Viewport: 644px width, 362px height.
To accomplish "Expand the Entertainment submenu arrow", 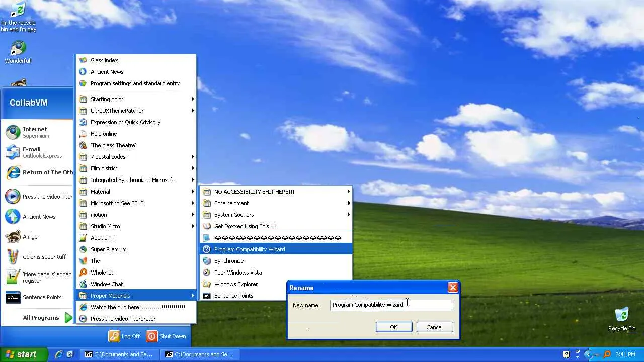I will (x=349, y=203).
